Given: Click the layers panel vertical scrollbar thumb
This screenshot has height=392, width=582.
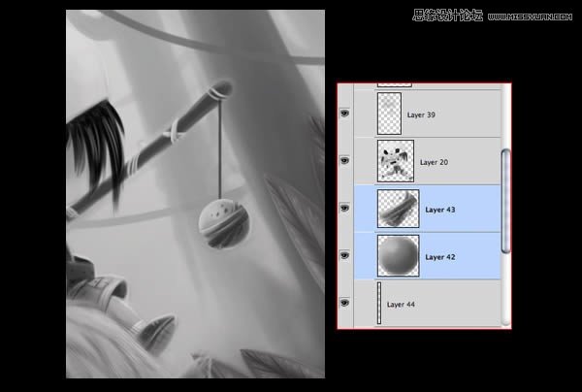Looking at the screenshot, I should [505, 201].
